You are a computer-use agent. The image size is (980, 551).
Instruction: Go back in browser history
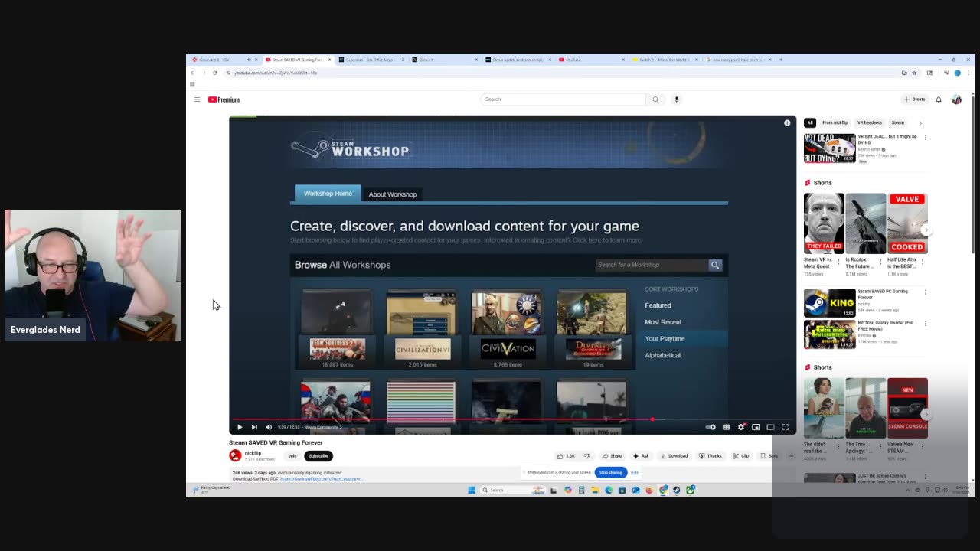pyautogui.click(x=193, y=73)
